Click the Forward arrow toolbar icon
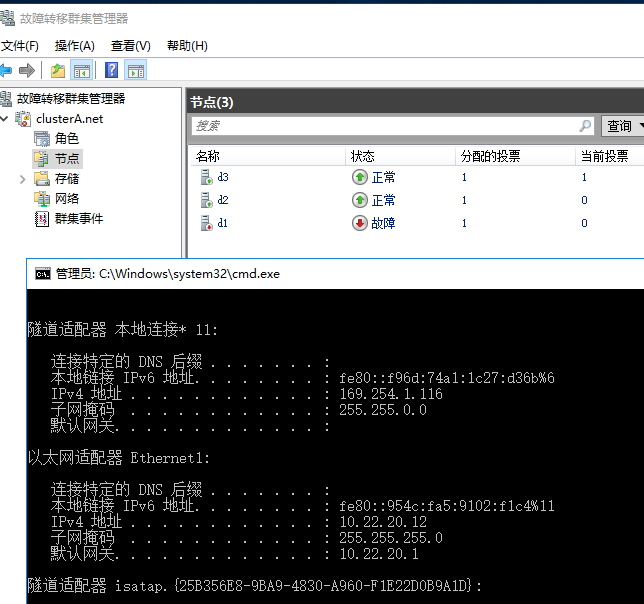This screenshot has width=644, height=604. pos(27,70)
